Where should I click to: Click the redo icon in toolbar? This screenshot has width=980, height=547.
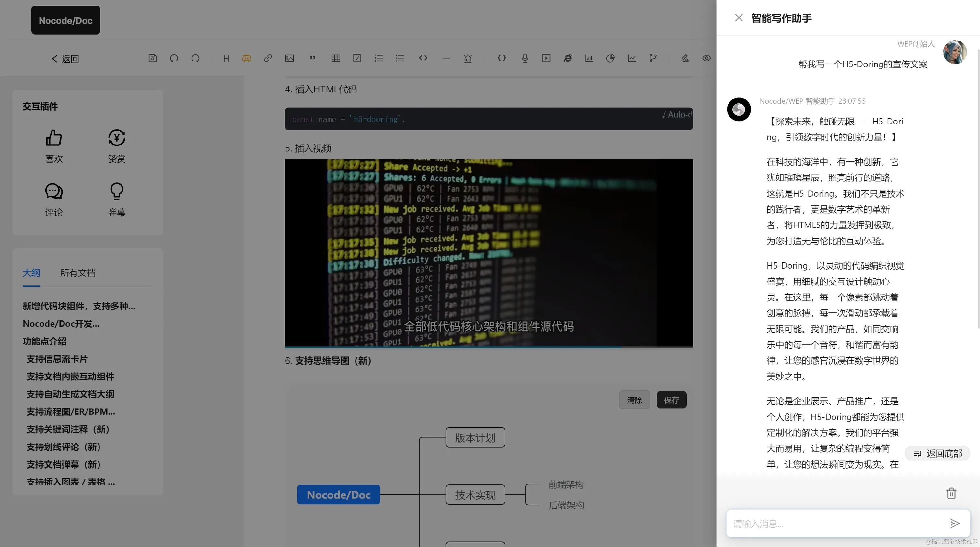[x=195, y=58]
